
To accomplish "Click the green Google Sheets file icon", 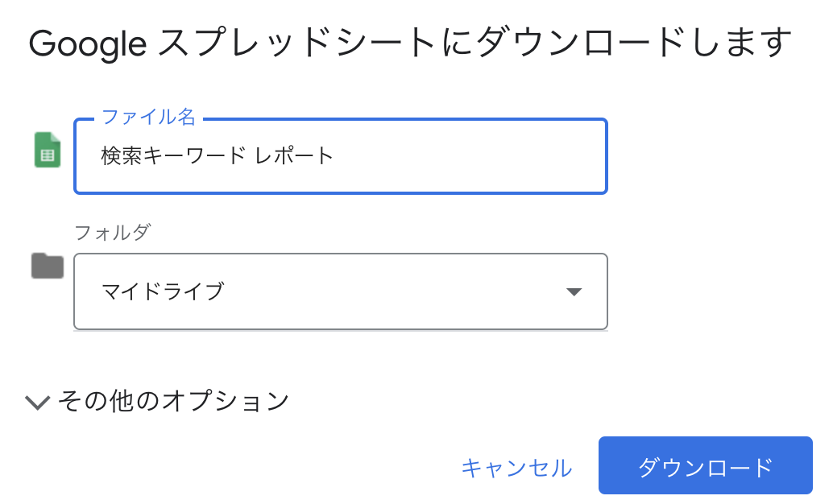I will 48,150.
